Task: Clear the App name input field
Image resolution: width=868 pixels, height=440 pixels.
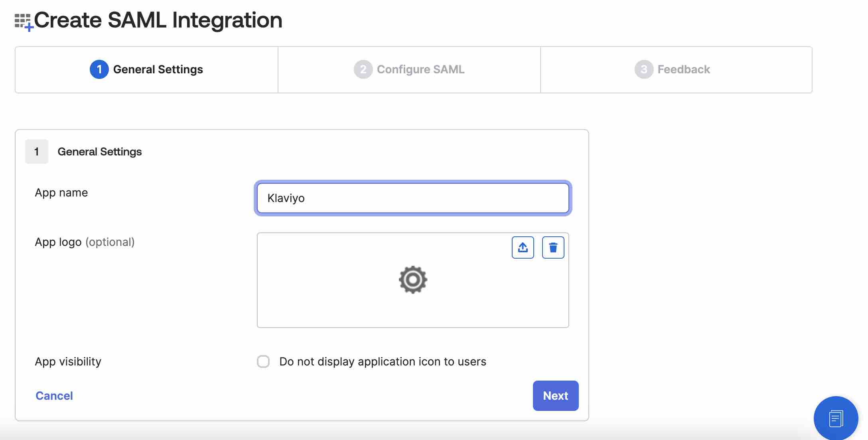Action: (413, 198)
